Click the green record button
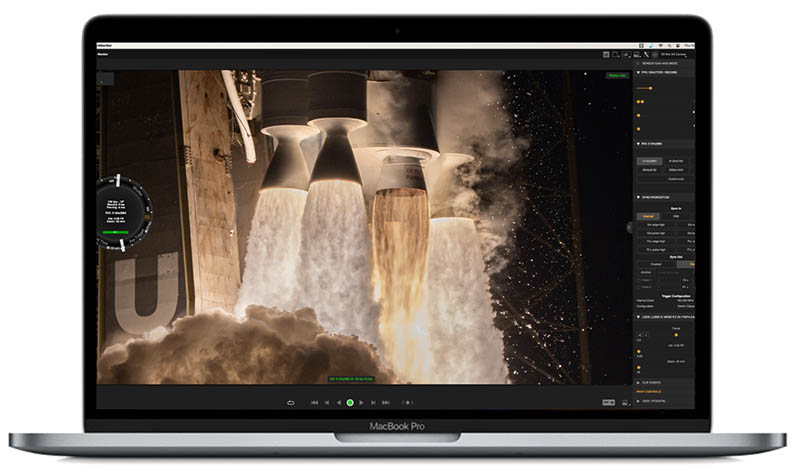Viewport: 800px width, 472px height. click(350, 403)
